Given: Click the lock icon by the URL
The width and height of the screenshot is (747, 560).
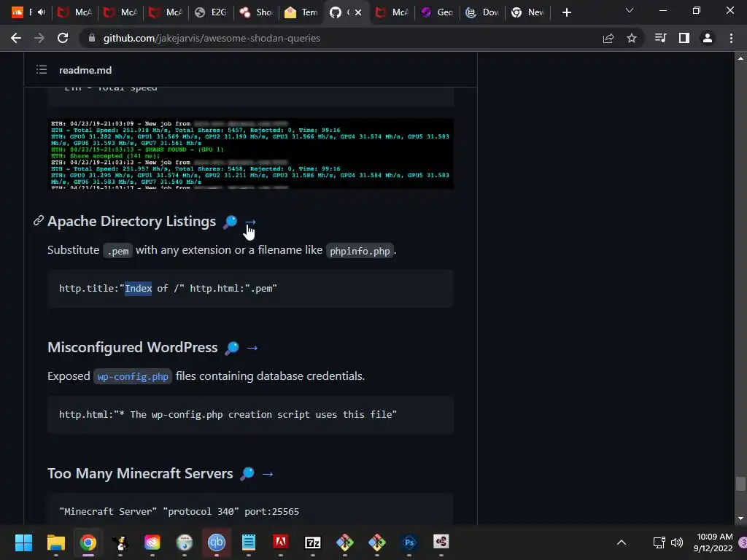Looking at the screenshot, I should [x=92, y=38].
